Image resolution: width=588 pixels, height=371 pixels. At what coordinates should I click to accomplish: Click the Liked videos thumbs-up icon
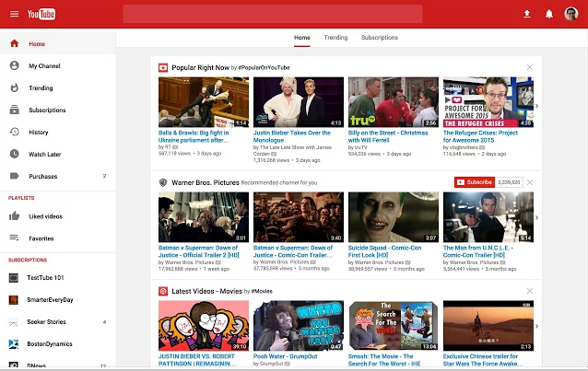14,215
